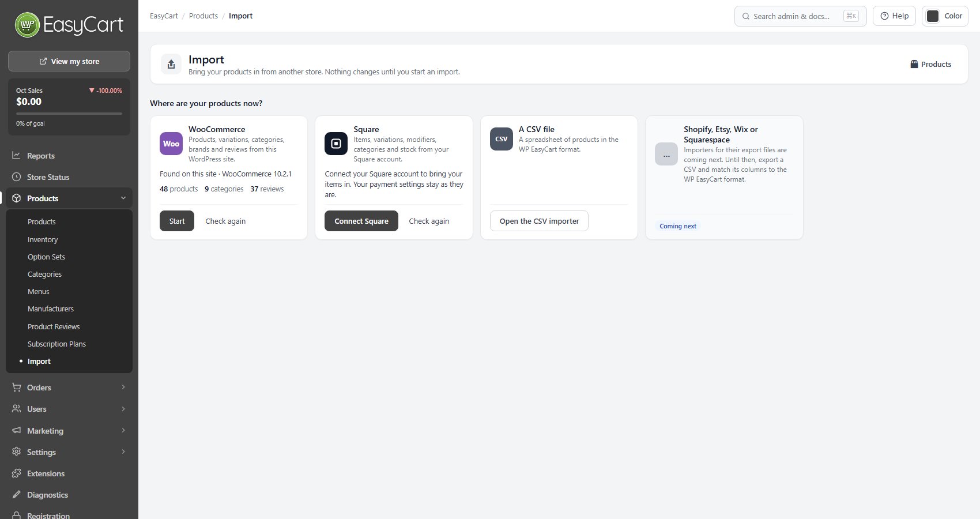
Task: Click the WP EasyCart logo
Action: pyautogui.click(x=69, y=25)
